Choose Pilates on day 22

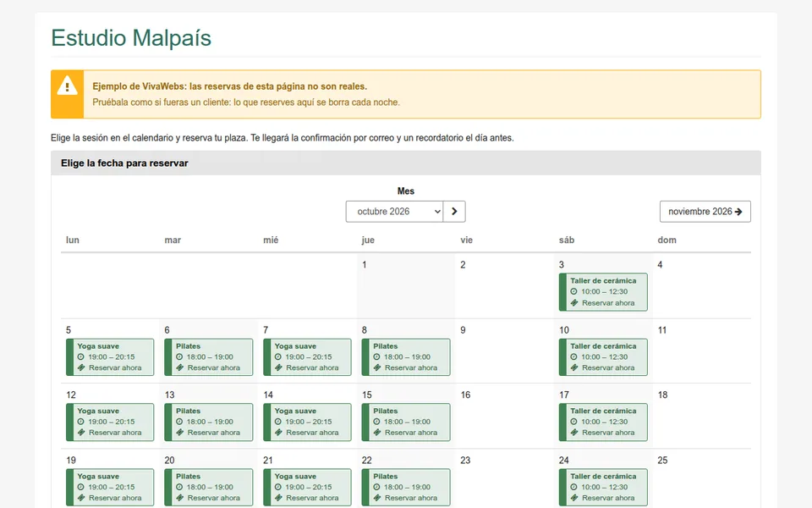click(x=406, y=488)
